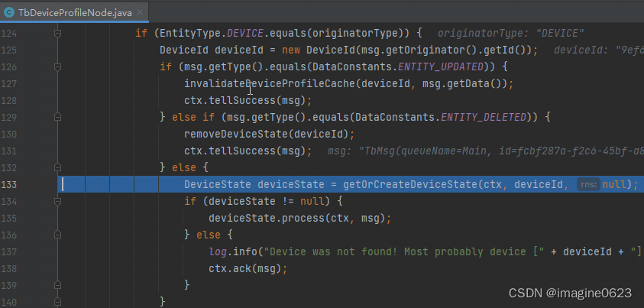Click line number 128 in the gutter
Viewport: 644px width, 308px height.
tap(8, 101)
